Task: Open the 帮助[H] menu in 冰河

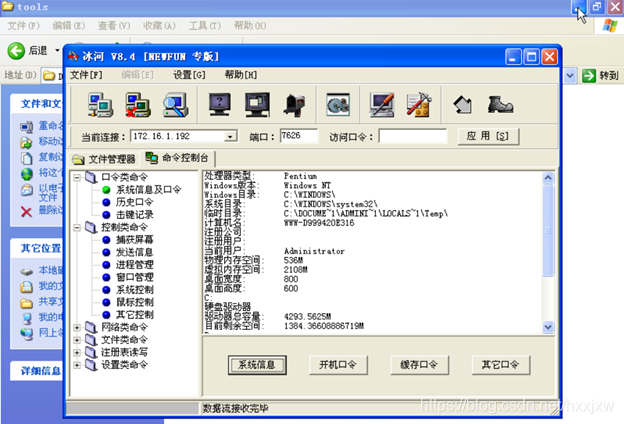Action: [x=241, y=75]
